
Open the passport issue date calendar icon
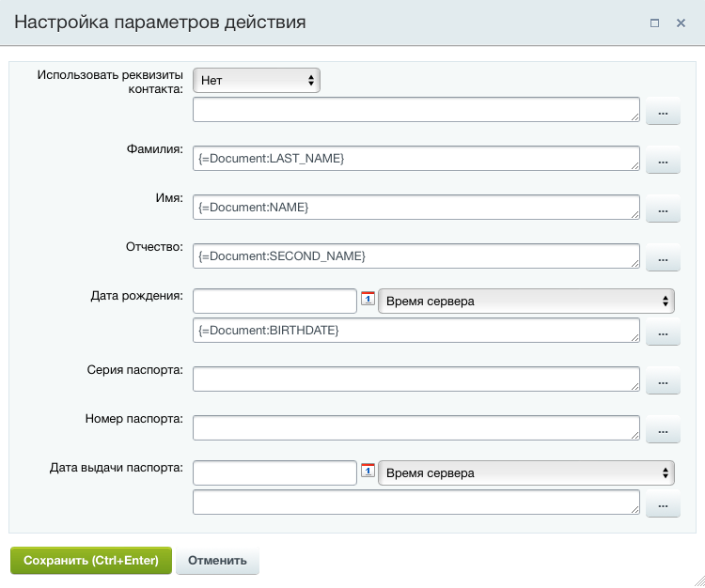point(368,472)
